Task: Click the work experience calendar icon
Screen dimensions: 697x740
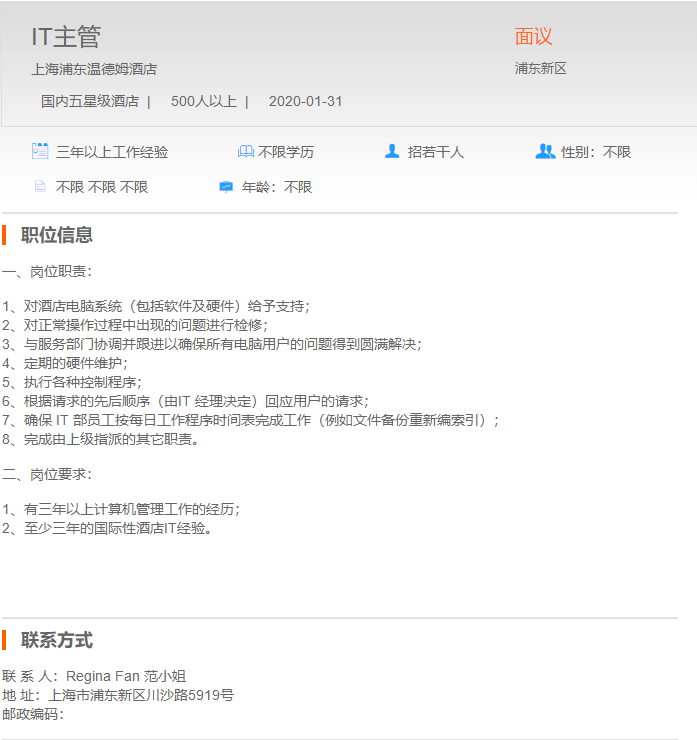Action: tap(40, 152)
